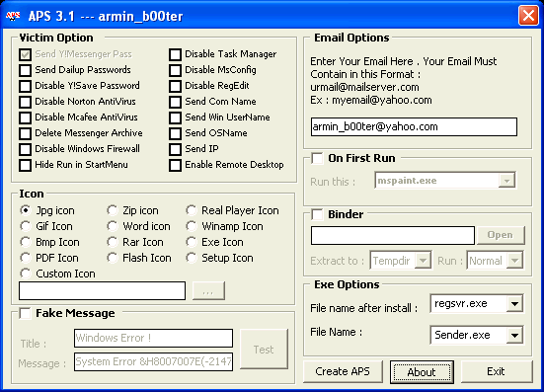The width and height of the screenshot is (544, 392).
Task: Select the Zip icon option
Action: tap(113, 210)
